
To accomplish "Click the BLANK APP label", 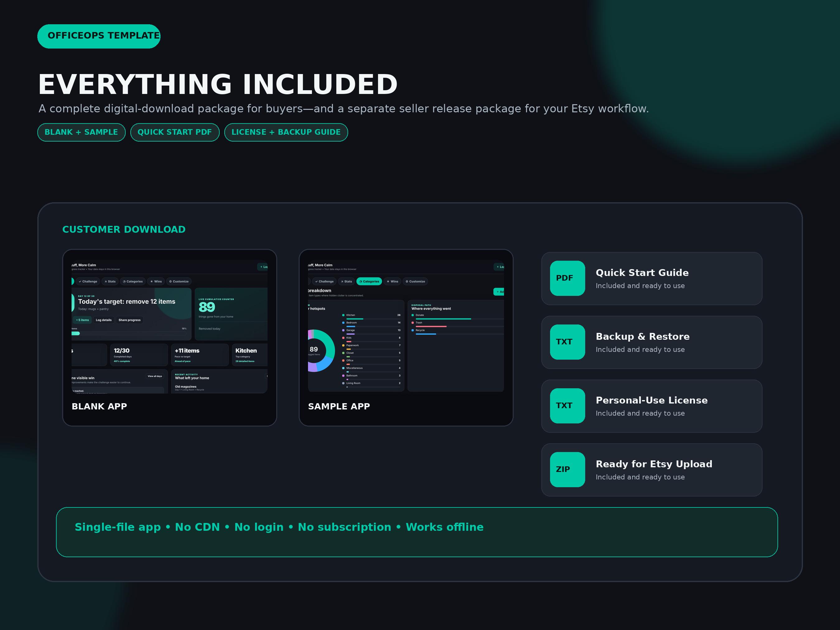I will tap(100, 406).
